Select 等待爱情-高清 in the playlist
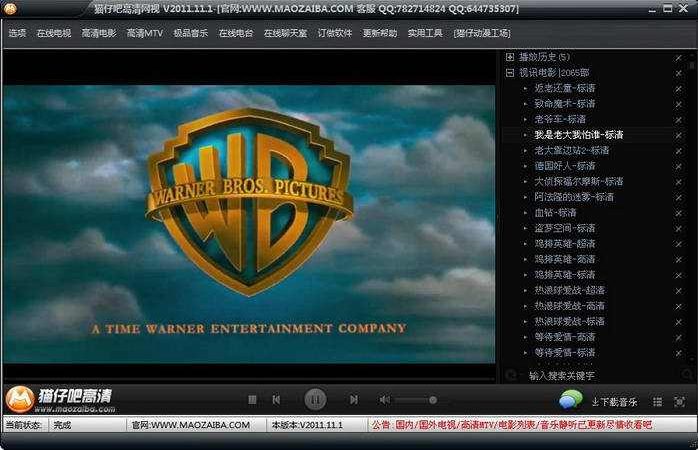The width and height of the screenshot is (698, 450). tap(564, 337)
